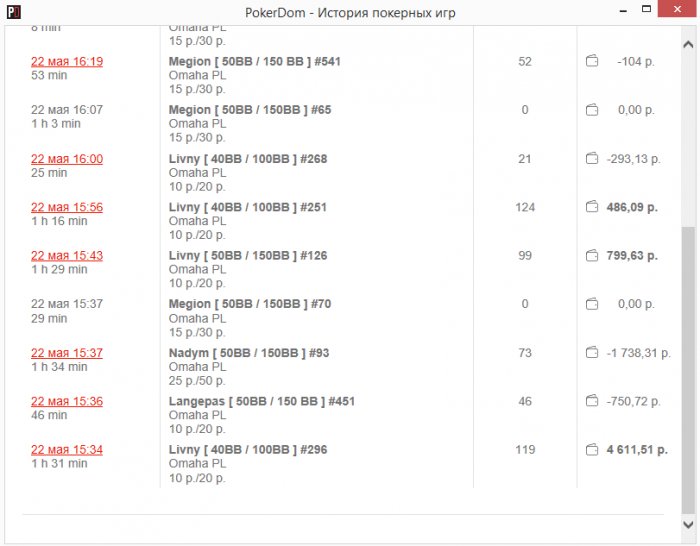700x546 pixels.
Task: Select table name Livny [ 40BB / 100BB ] #268
Action: coord(248,159)
